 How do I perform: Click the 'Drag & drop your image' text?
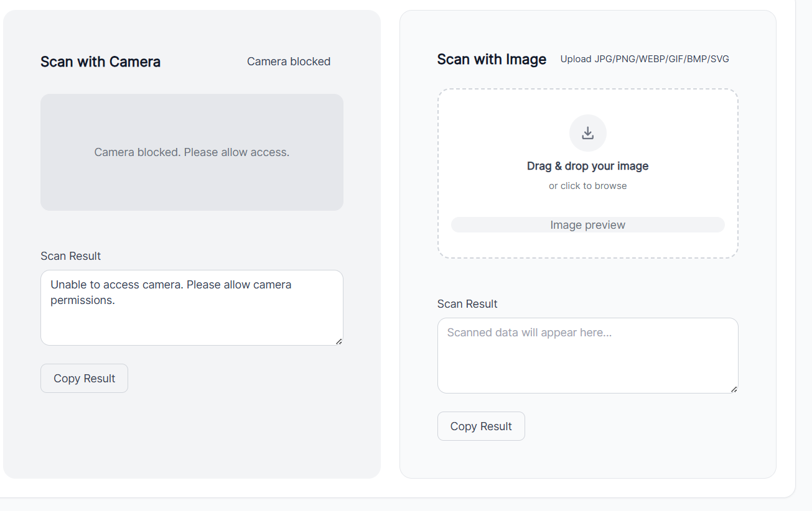coord(587,166)
